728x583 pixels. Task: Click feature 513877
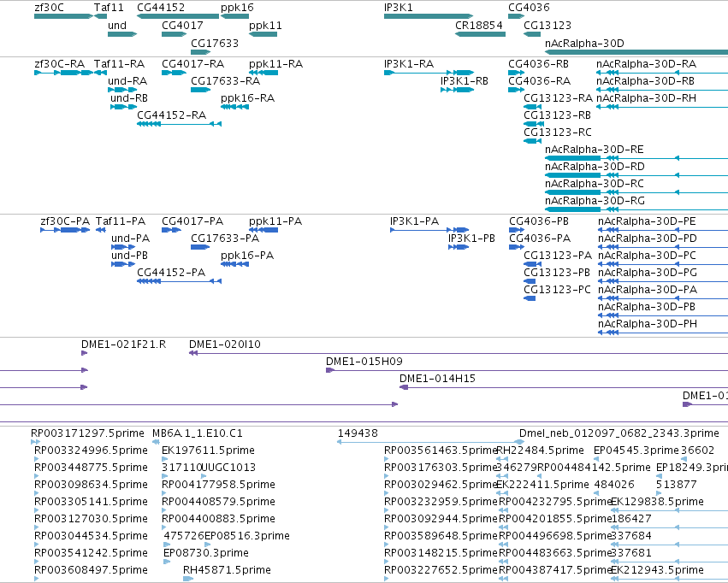[659, 493]
